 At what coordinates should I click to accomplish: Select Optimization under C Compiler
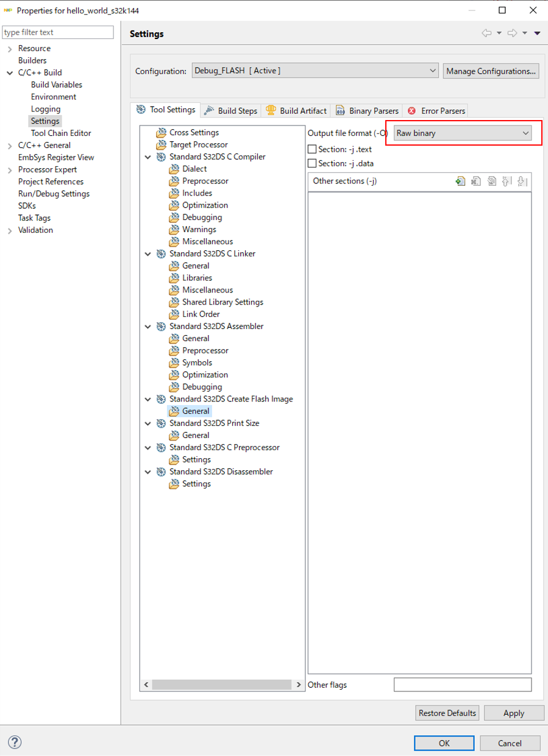click(x=205, y=205)
